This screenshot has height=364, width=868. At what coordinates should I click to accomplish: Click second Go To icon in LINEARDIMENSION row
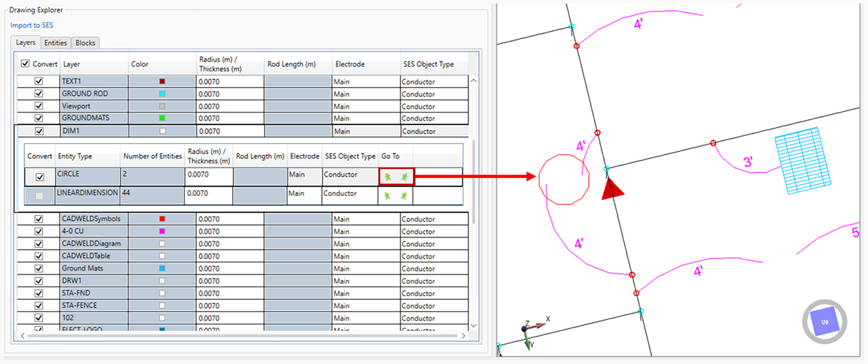404,196
